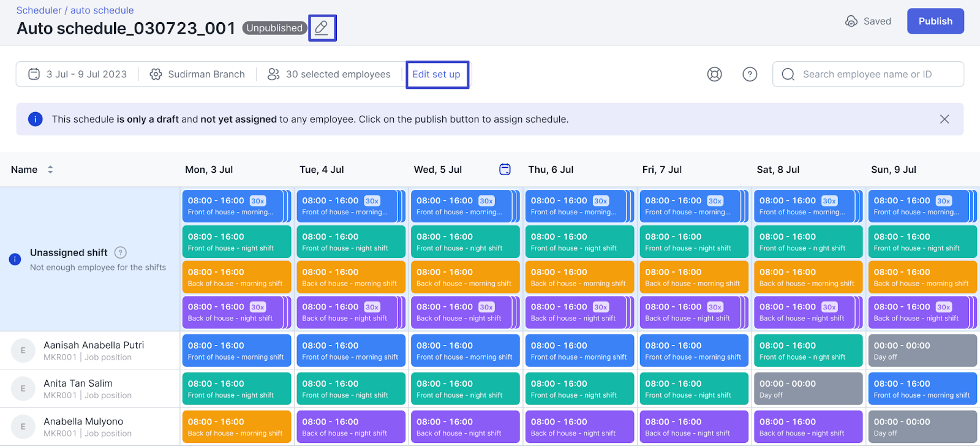Image resolution: width=980 pixels, height=446 pixels.
Task: Dismiss the draft schedule notification banner
Action: pos(944,119)
